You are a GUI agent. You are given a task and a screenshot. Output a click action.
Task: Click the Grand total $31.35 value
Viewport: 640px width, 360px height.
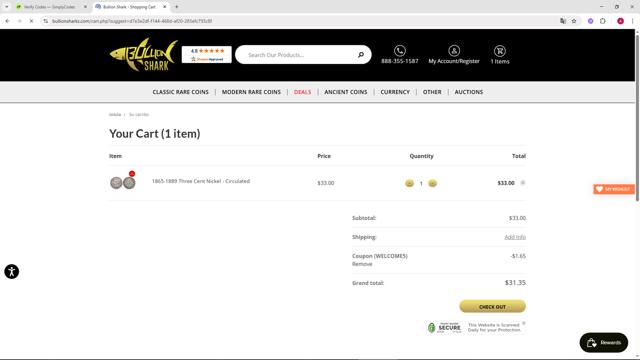pyautogui.click(x=515, y=282)
